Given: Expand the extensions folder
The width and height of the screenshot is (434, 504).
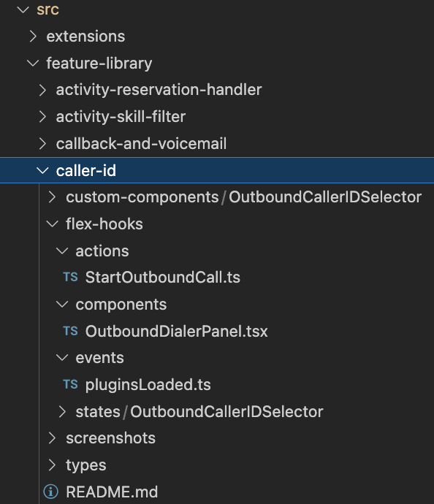Looking at the screenshot, I should click(x=33, y=37).
